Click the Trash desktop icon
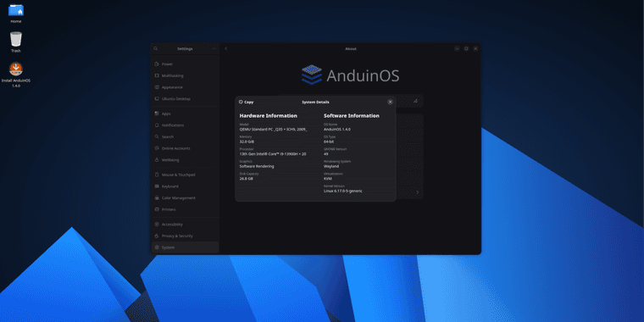This screenshot has height=322, width=644. (16, 42)
